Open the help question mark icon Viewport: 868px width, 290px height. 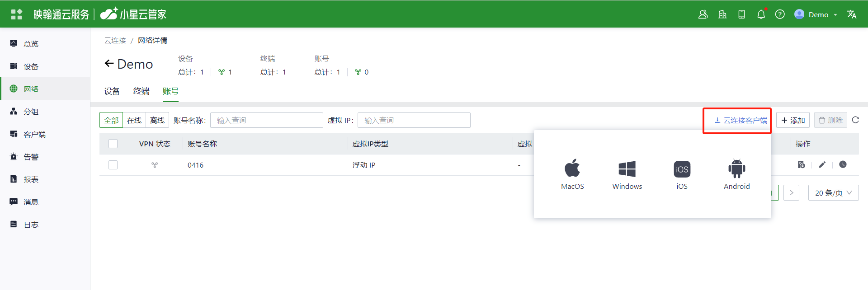tap(780, 14)
